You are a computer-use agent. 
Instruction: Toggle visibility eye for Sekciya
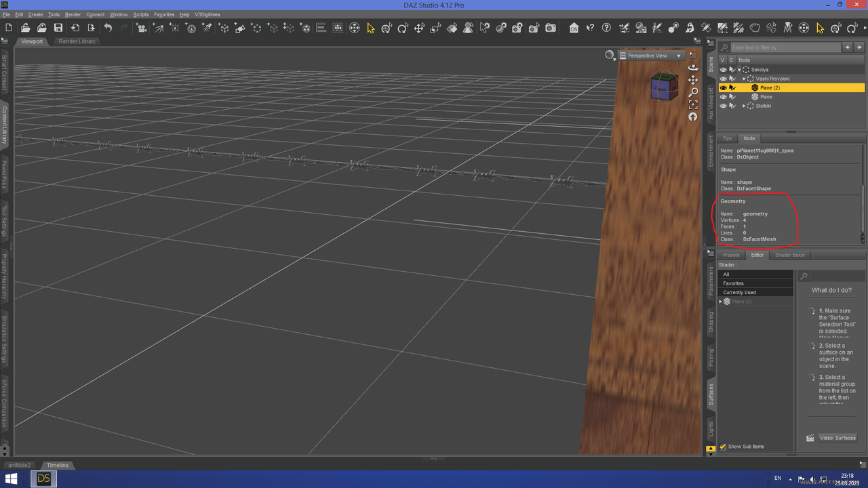tap(723, 70)
